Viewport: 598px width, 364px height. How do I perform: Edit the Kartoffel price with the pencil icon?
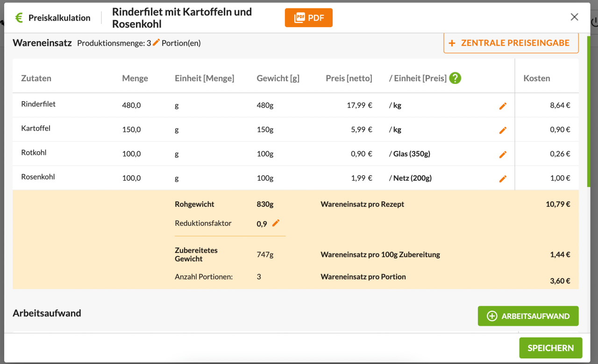tap(503, 130)
